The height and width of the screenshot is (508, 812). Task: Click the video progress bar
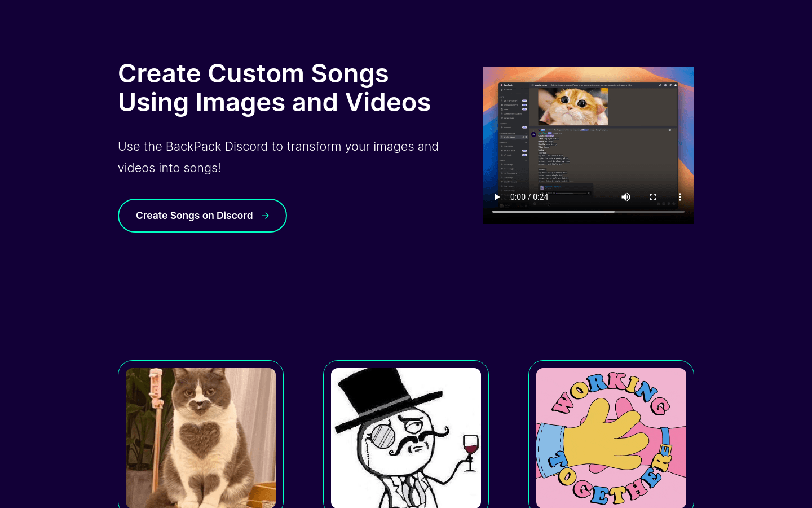[588, 212]
